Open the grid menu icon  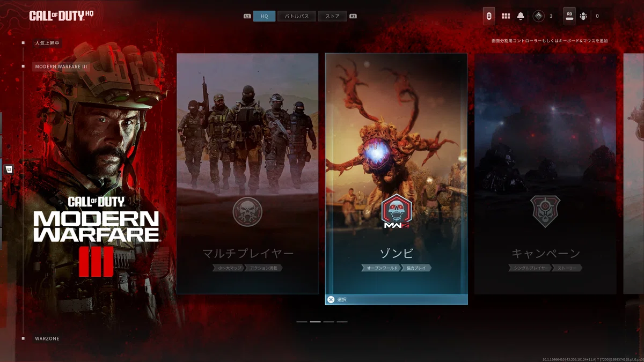(x=506, y=16)
